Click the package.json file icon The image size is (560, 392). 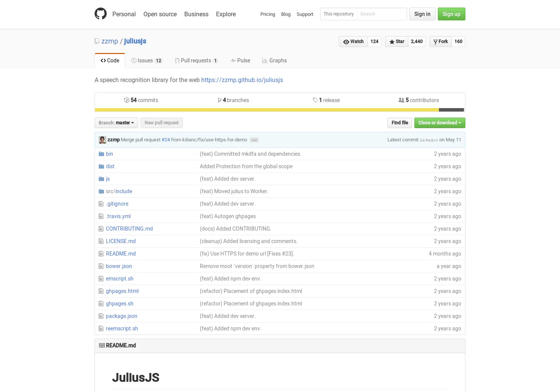[x=101, y=316]
